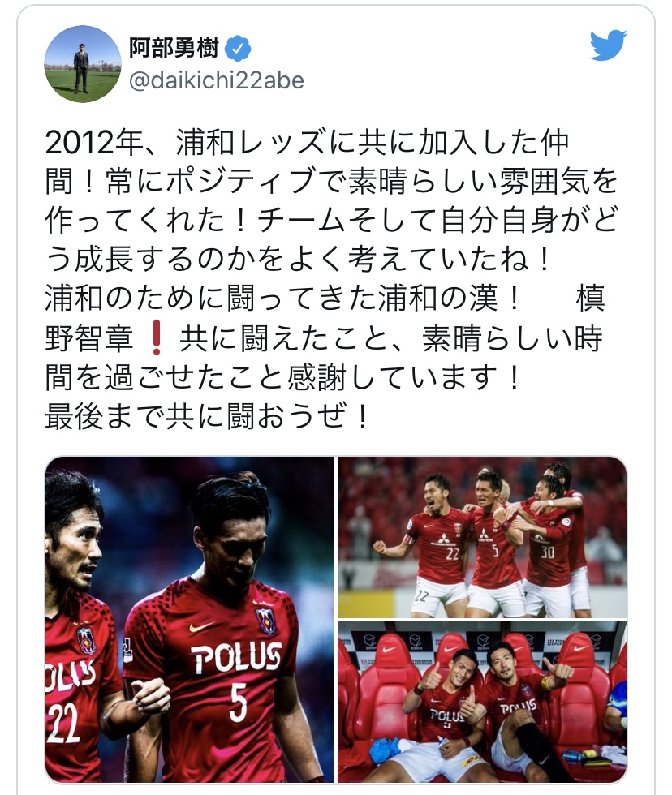Click the display name 阿部勇樹
The height and width of the screenshot is (795, 672).
coord(174,48)
